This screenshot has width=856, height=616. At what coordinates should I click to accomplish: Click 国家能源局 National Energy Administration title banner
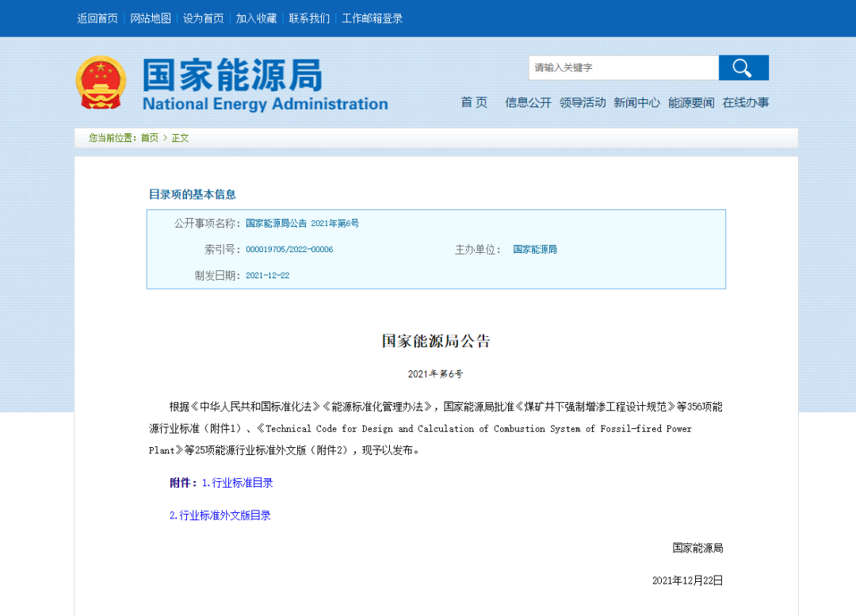(265, 84)
